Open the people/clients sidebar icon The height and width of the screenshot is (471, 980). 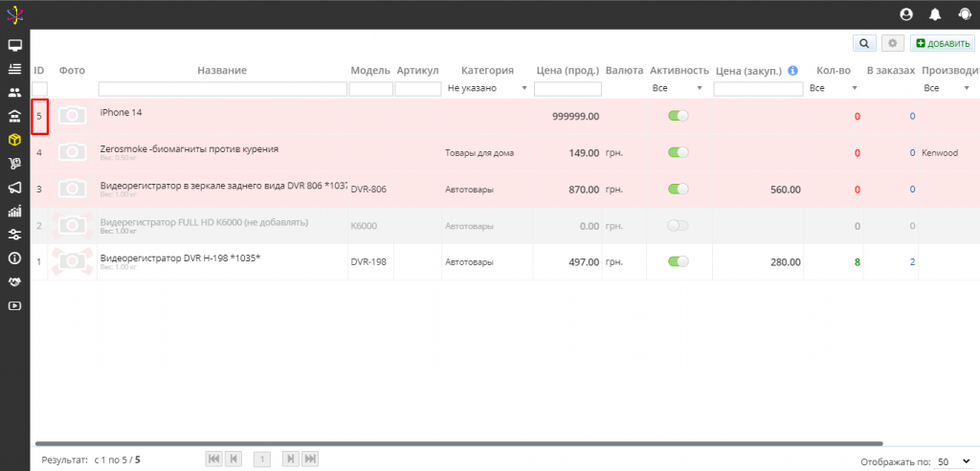click(x=15, y=93)
